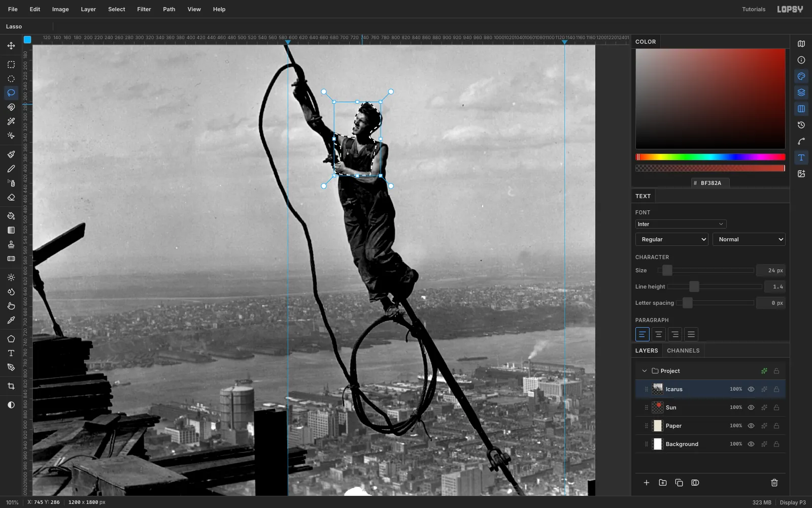Select the polygon shape tool
Image resolution: width=812 pixels, height=508 pixels.
click(x=11, y=339)
